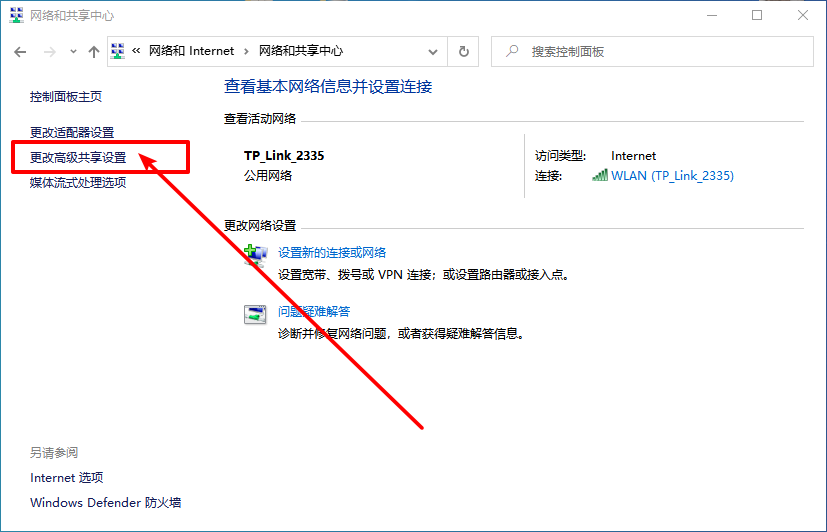
Task: Select the 网络和 Internet breadcrumb
Action: click(x=191, y=51)
